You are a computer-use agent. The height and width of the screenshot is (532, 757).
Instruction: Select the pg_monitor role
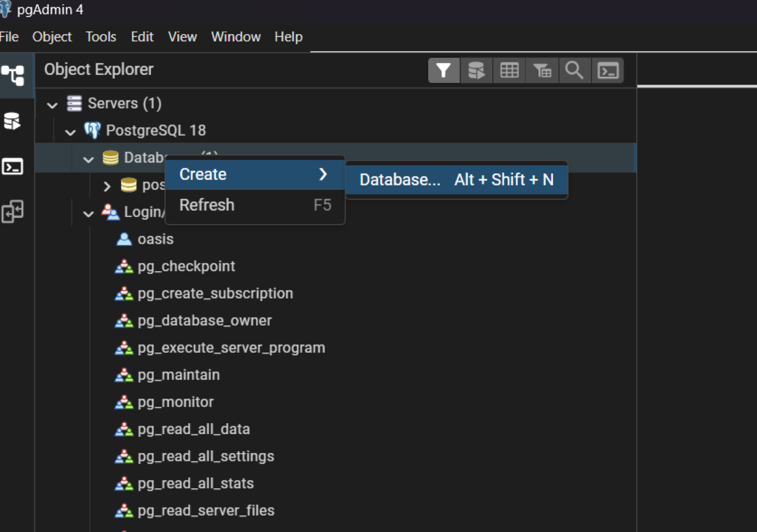coord(175,402)
